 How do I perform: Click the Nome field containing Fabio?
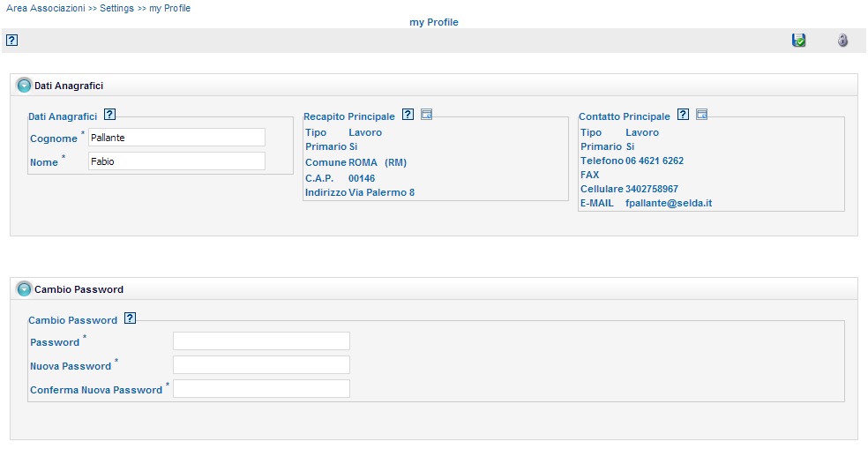pos(176,161)
